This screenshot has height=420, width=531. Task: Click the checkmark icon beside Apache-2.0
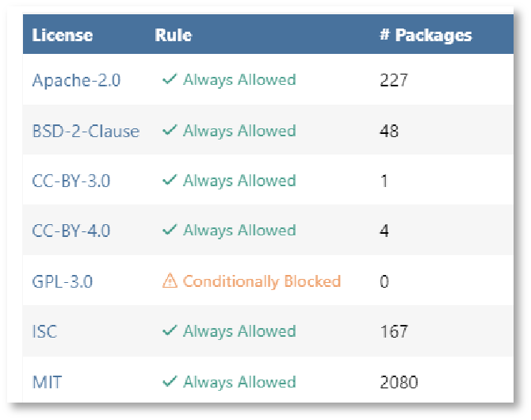pos(169,80)
